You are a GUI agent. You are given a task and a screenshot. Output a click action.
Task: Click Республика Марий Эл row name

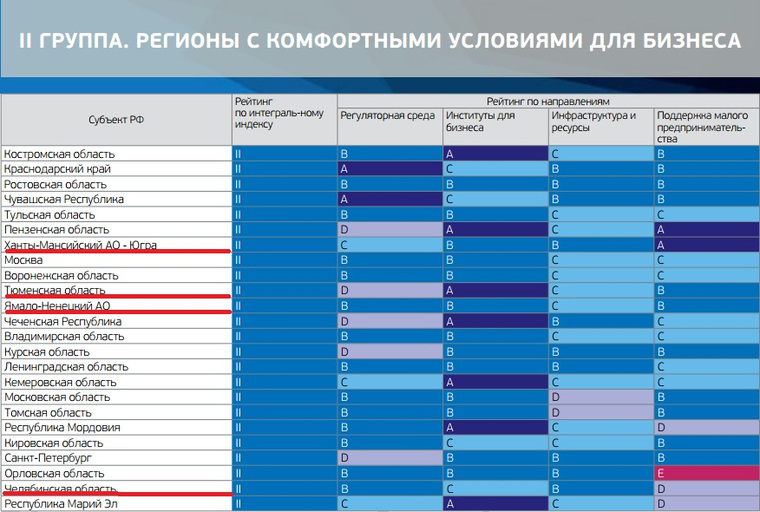tap(61, 504)
